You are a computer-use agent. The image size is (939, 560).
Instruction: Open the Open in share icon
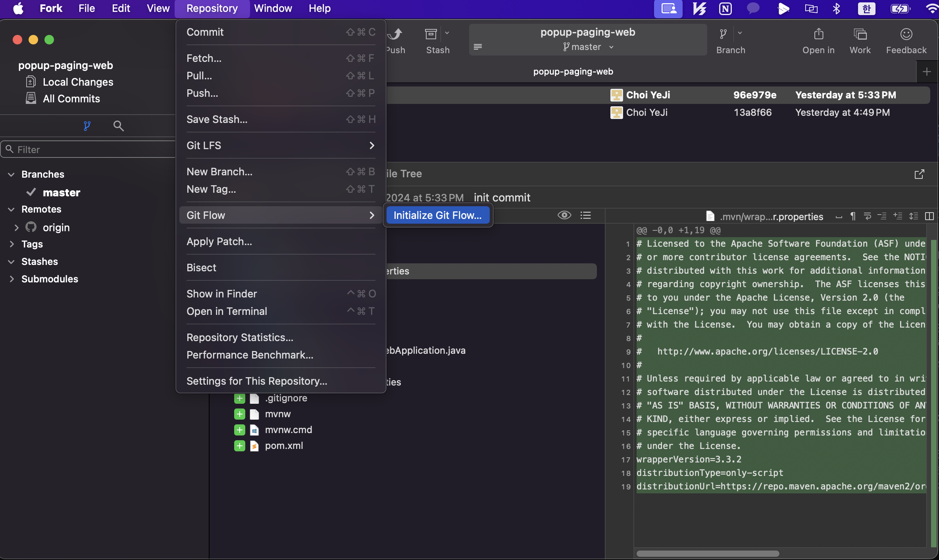[x=818, y=35]
